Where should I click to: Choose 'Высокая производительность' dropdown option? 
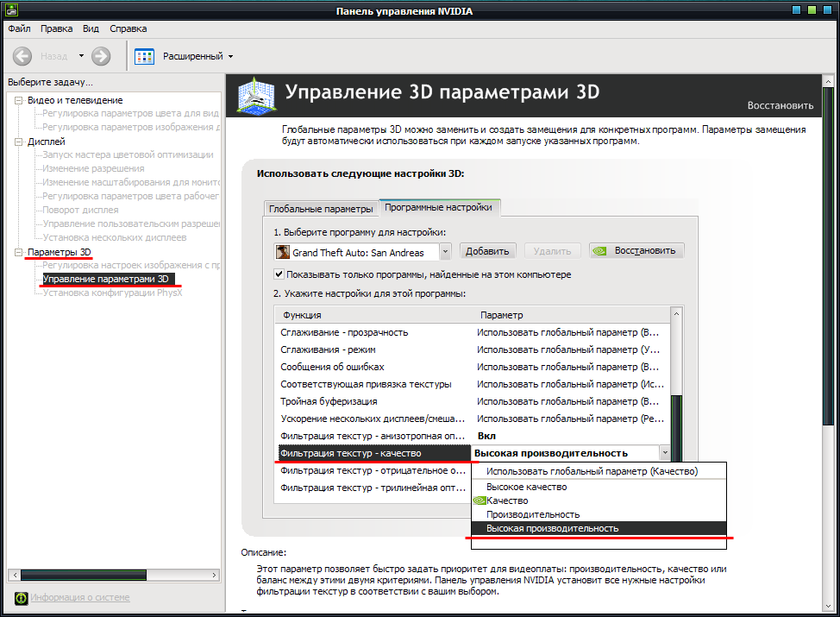tap(599, 529)
